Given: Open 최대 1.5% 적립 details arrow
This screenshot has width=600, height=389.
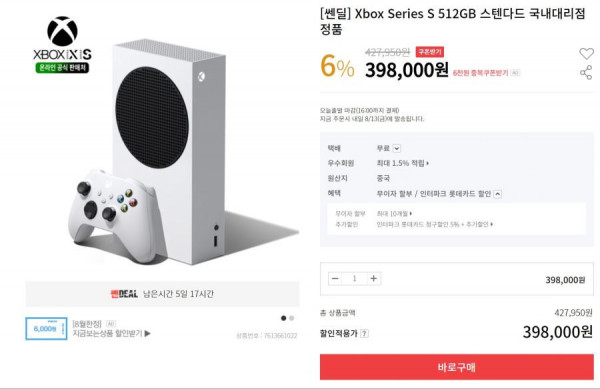Looking at the screenshot, I should click(403, 163).
